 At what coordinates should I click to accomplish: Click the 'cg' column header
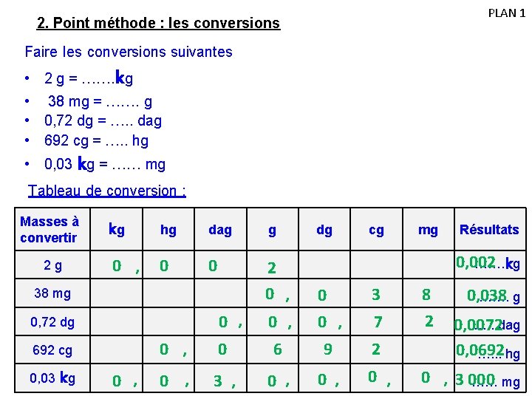(x=376, y=230)
